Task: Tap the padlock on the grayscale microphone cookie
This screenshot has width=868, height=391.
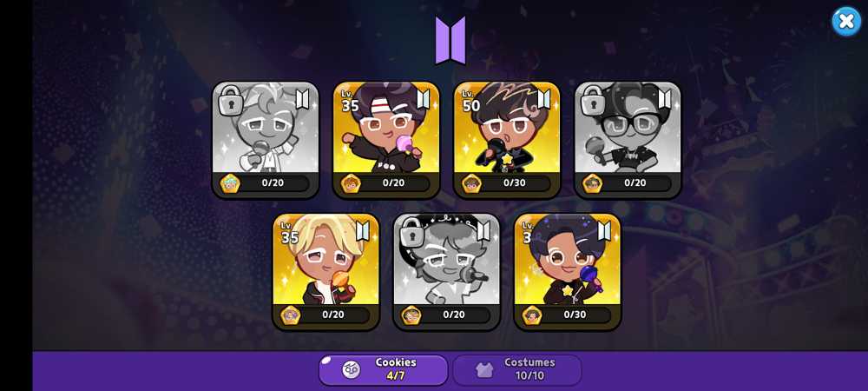Action: tap(230, 101)
